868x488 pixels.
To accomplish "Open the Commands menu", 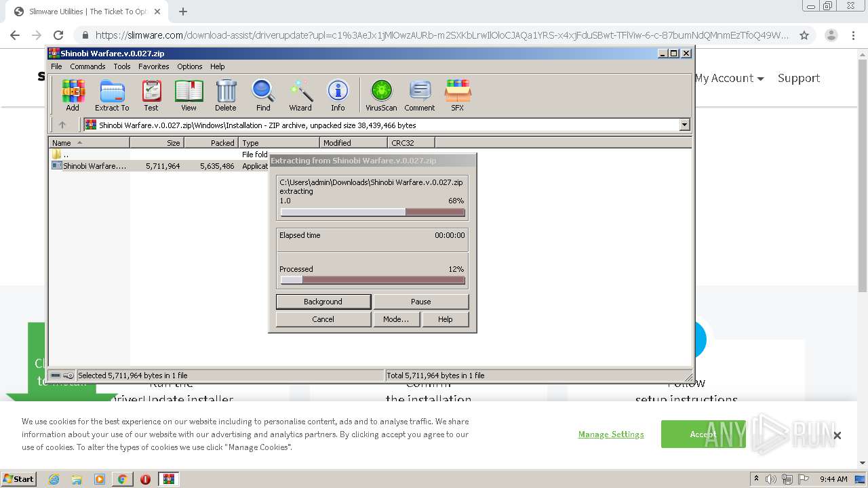I will (x=87, y=66).
